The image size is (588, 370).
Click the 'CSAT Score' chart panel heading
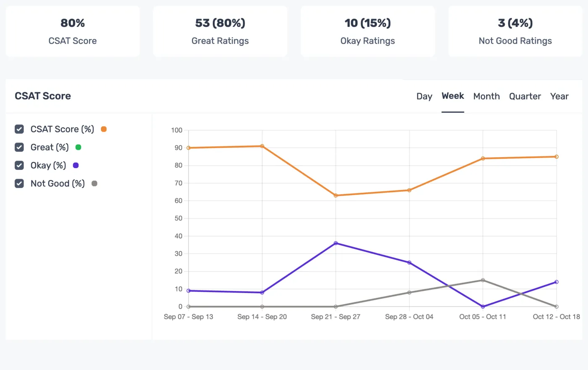(43, 96)
